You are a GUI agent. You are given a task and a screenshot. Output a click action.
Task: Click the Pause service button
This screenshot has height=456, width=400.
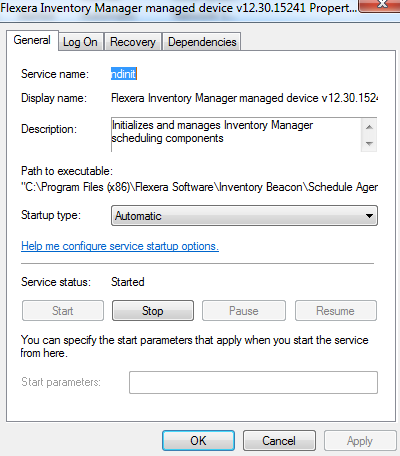pyautogui.click(x=244, y=311)
